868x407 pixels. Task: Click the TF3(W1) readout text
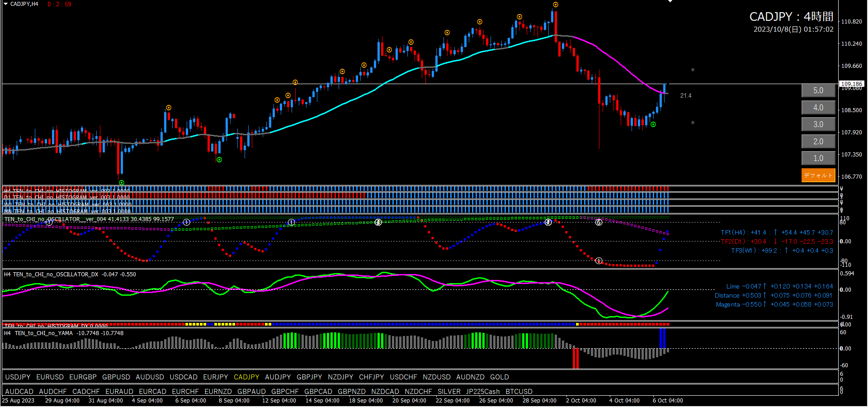[x=782, y=251]
